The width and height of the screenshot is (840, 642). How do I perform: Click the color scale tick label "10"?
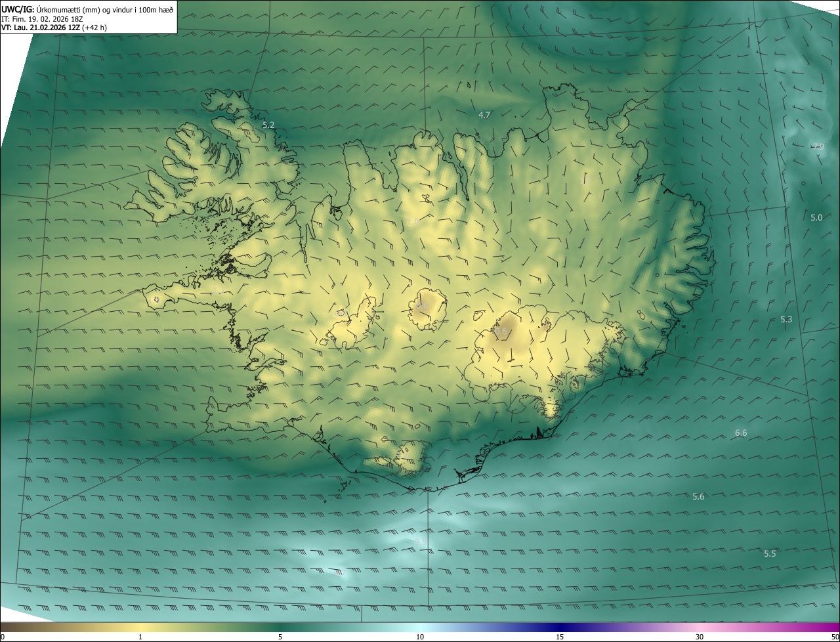pos(420,637)
